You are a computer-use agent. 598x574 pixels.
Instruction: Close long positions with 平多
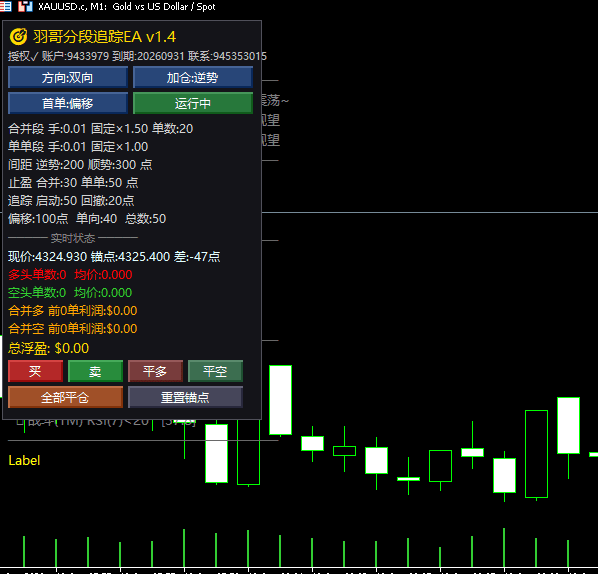pos(155,371)
